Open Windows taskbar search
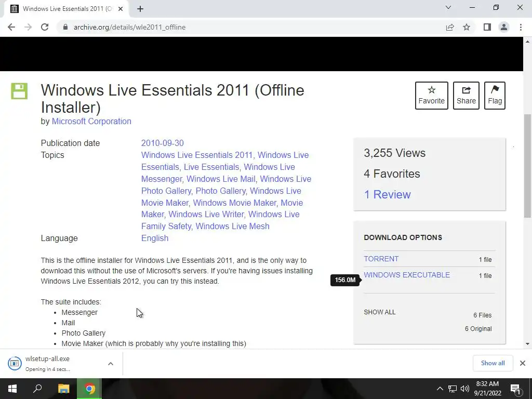The image size is (532, 399). point(37,389)
